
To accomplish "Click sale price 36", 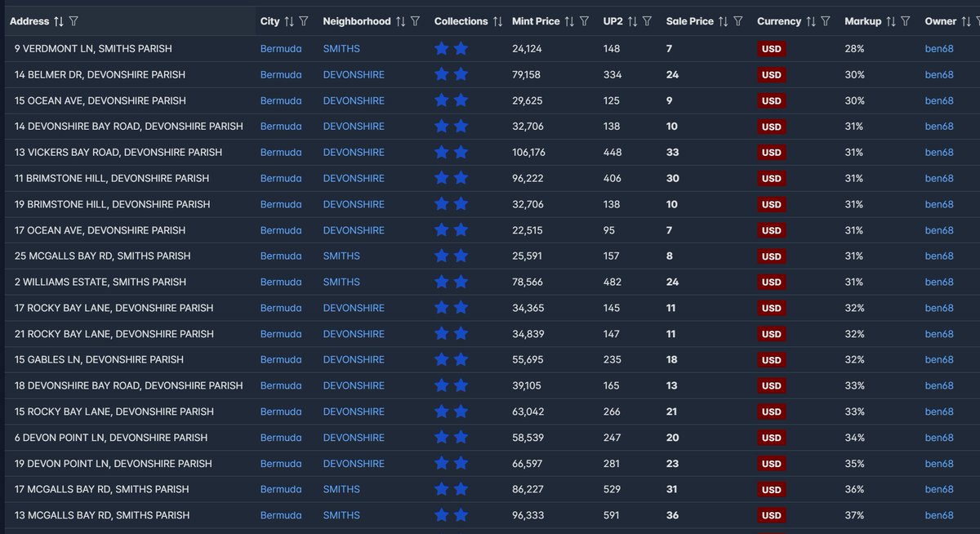I will pos(672,515).
